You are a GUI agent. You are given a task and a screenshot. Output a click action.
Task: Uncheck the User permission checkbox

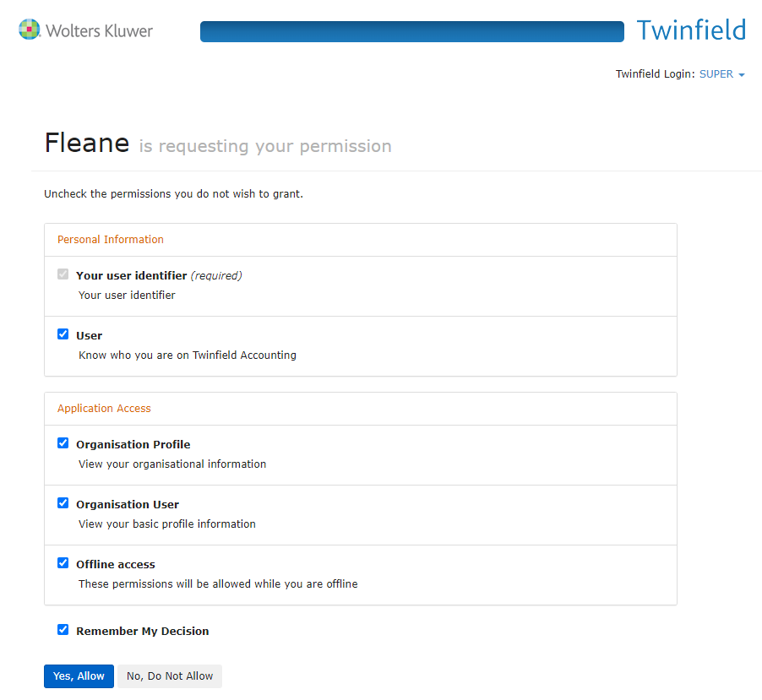click(63, 334)
